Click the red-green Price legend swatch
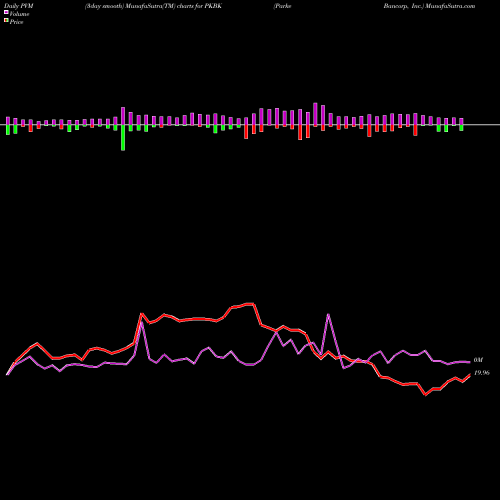This screenshot has width=500, height=500. pos(6,21)
